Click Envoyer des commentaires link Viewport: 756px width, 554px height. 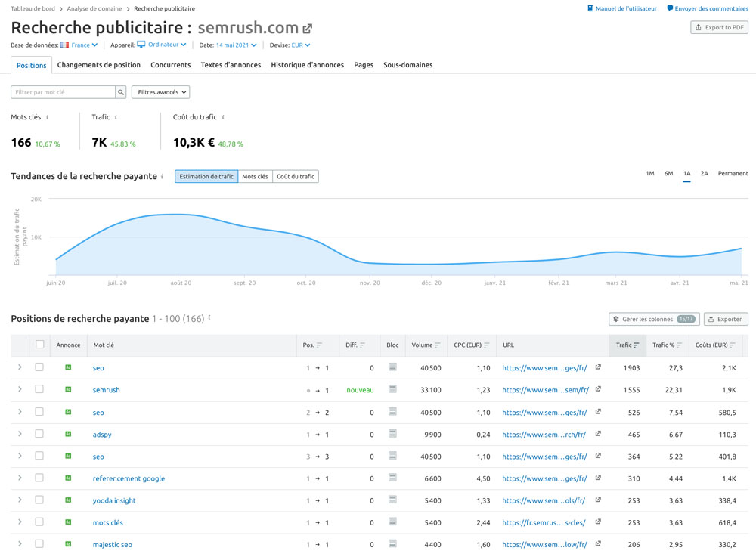(708, 8)
